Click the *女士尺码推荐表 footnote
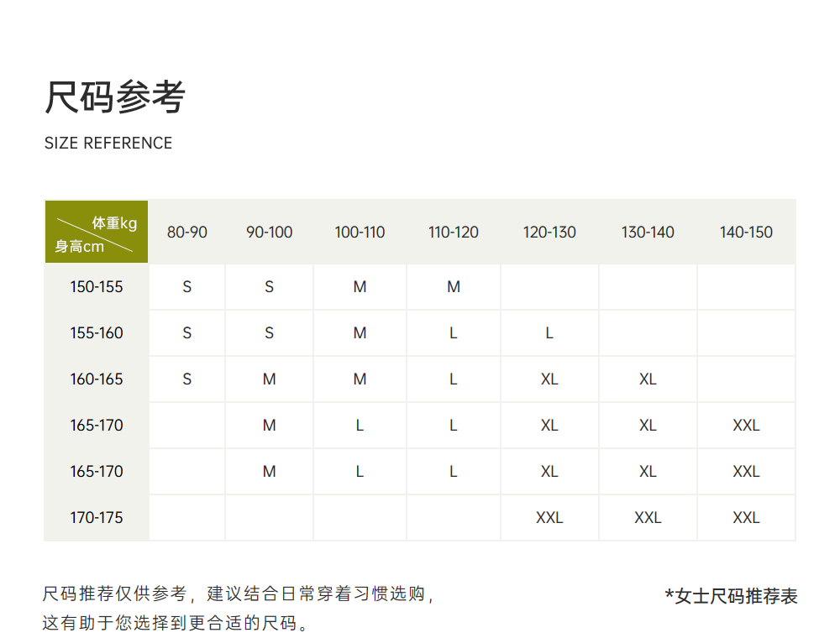840x638 pixels. point(731,596)
